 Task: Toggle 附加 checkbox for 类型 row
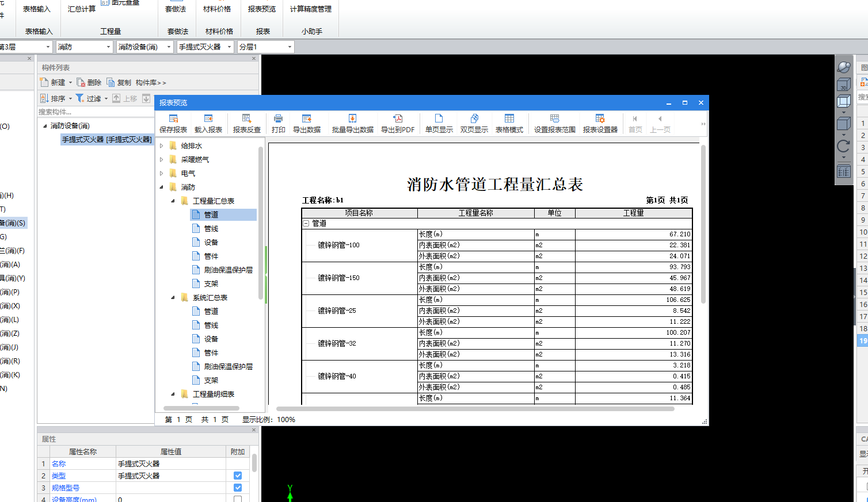238,476
